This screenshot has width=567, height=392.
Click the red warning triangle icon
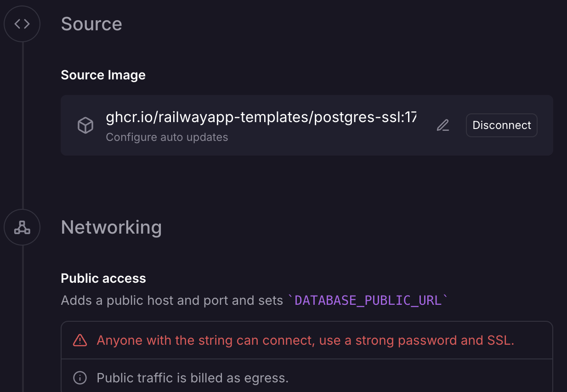click(x=80, y=340)
